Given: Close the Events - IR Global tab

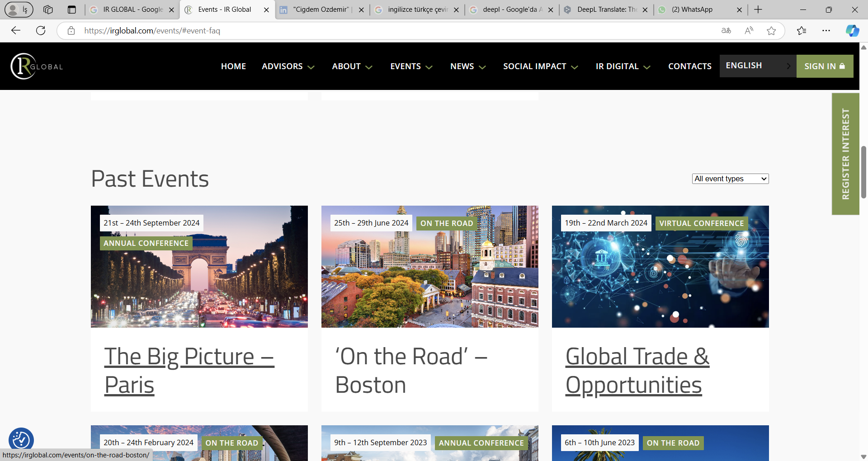Looking at the screenshot, I should (x=266, y=9).
